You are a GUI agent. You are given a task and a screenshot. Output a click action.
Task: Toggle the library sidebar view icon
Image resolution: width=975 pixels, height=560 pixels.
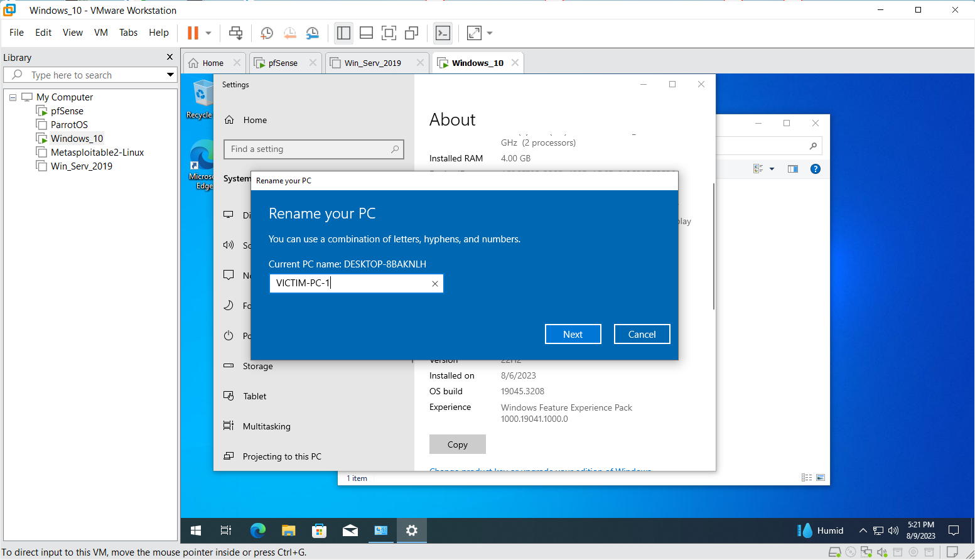(343, 33)
